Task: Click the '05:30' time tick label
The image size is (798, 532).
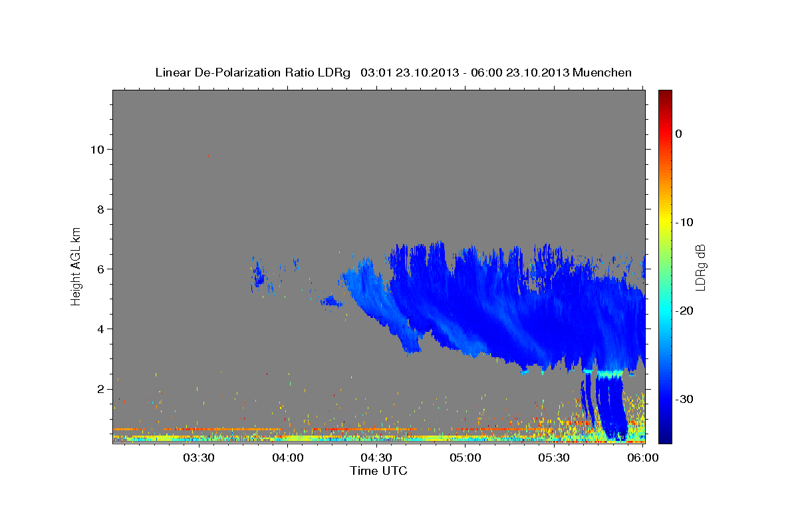Action: (x=555, y=458)
